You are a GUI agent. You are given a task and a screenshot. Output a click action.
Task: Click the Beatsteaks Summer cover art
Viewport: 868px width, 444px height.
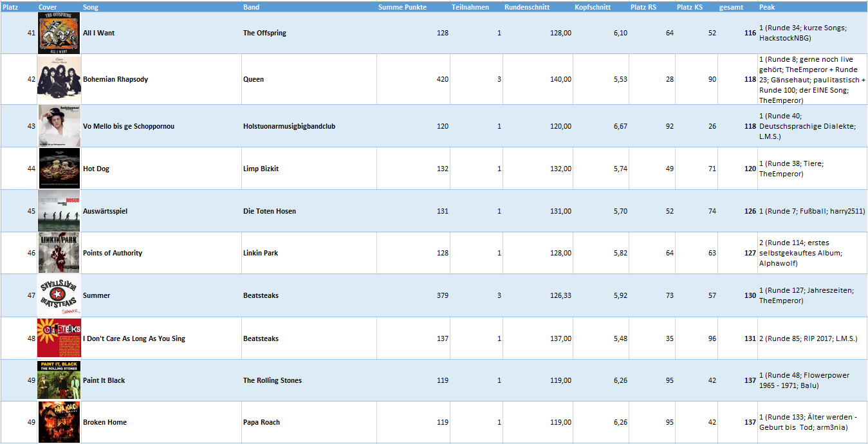coord(59,295)
